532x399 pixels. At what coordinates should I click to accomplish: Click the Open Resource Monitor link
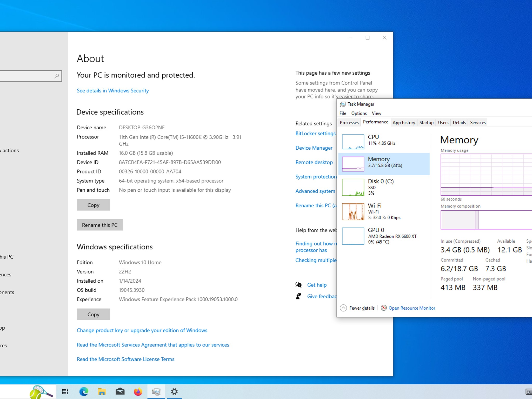click(412, 308)
